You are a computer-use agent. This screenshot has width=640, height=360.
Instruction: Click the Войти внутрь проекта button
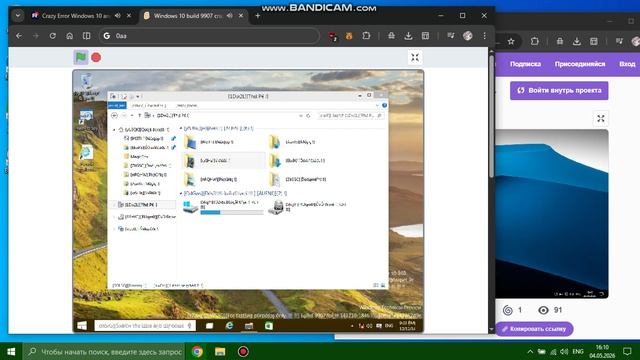click(x=559, y=91)
